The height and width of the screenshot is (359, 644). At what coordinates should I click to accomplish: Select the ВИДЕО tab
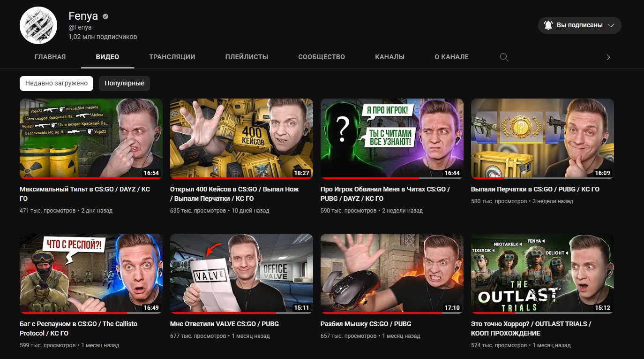point(108,57)
